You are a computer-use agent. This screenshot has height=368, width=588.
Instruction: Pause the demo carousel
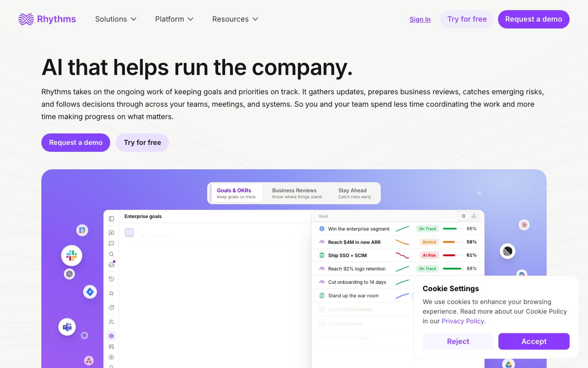click(x=479, y=193)
